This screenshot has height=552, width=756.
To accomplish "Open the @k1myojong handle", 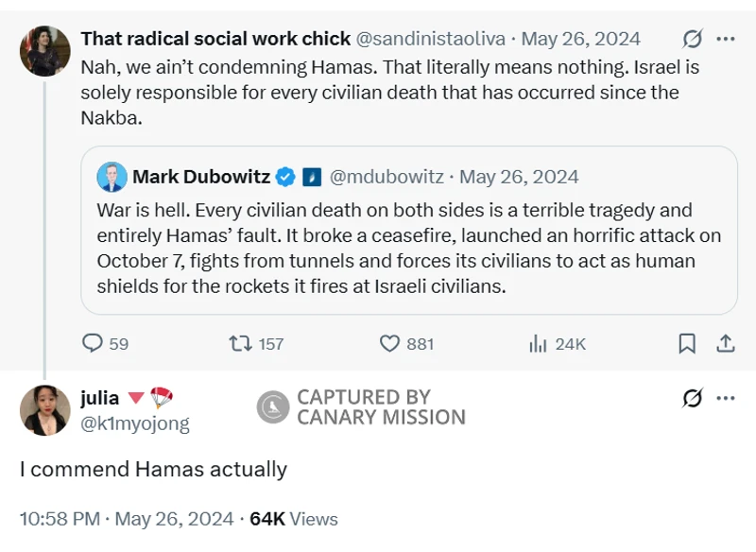I will (x=135, y=423).
